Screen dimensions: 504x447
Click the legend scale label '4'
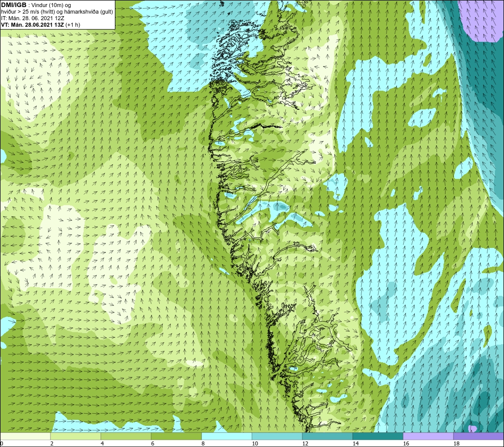coord(102,443)
